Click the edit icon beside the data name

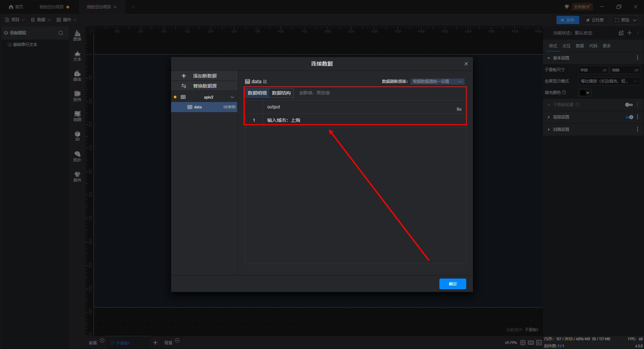(x=265, y=82)
